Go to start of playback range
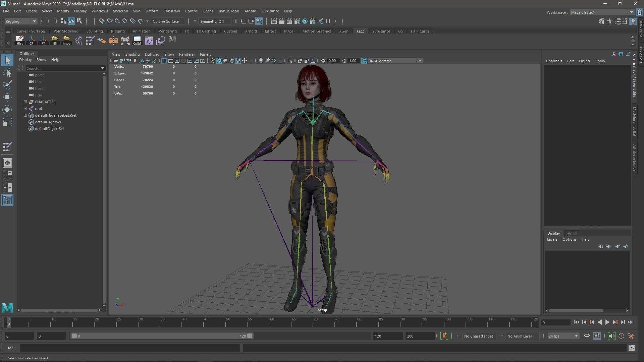 tap(576, 322)
